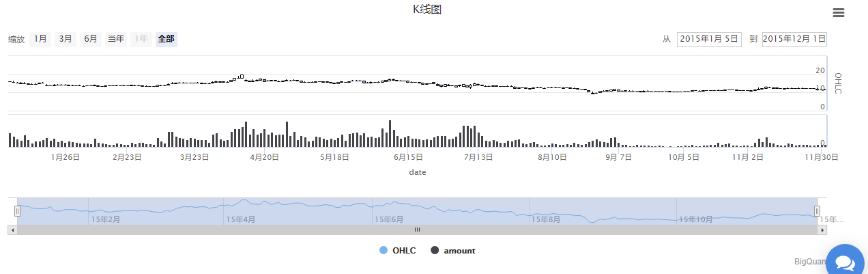868x274 pixels.
Task: Select the 6月 zoom range
Action: click(x=91, y=39)
